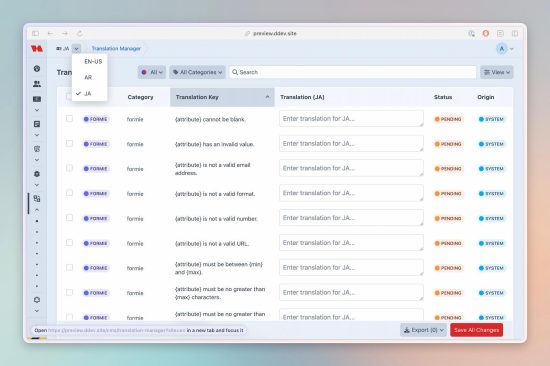Image resolution: width=550 pixels, height=366 pixels.
Task: Click the browser split view icon
Action: [515, 33]
